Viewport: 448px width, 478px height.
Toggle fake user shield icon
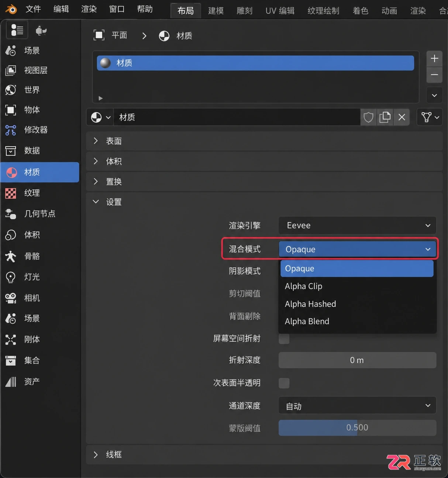click(368, 117)
